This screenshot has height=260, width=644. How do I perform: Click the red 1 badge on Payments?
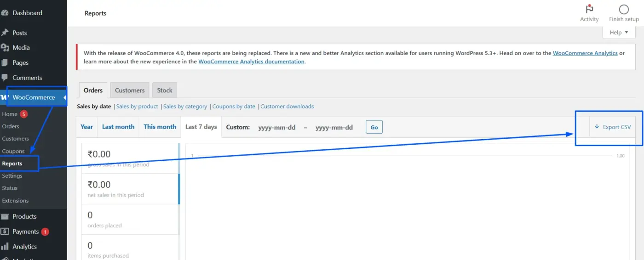click(x=45, y=232)
